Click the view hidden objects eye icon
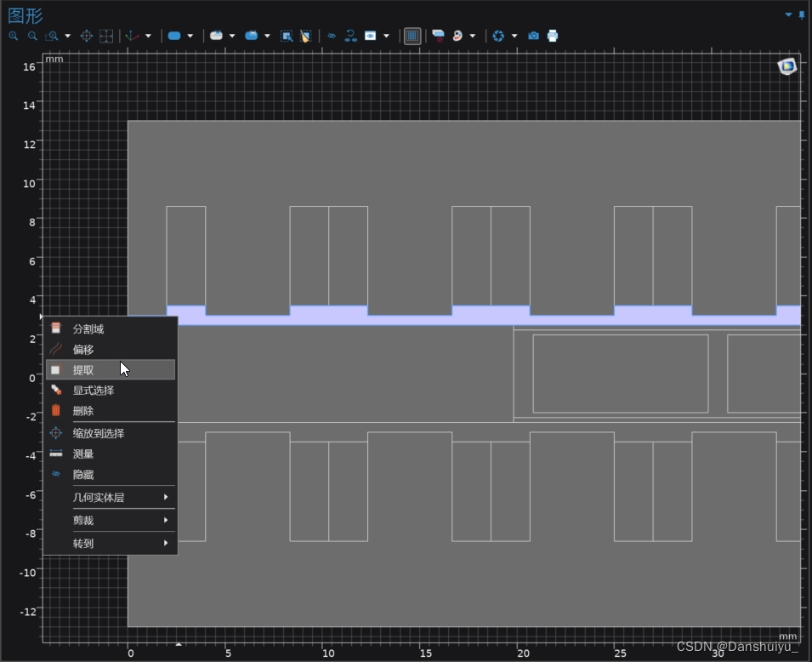The height and width of the screenshot is (662, 812). pyautogui.click(x=370, y=36)
